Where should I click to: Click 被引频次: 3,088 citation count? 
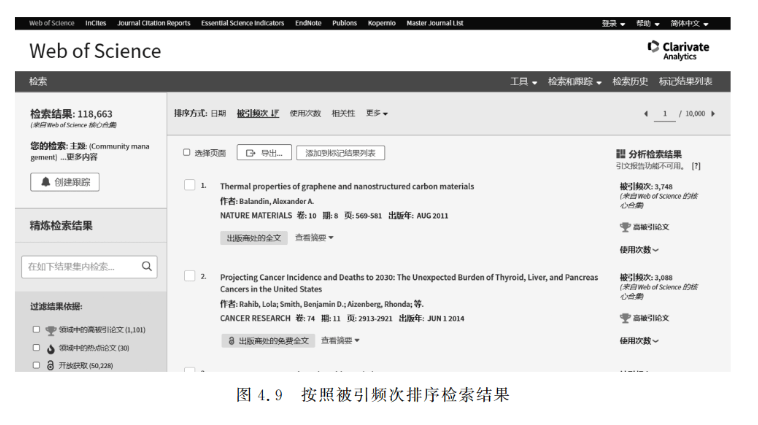646,277
